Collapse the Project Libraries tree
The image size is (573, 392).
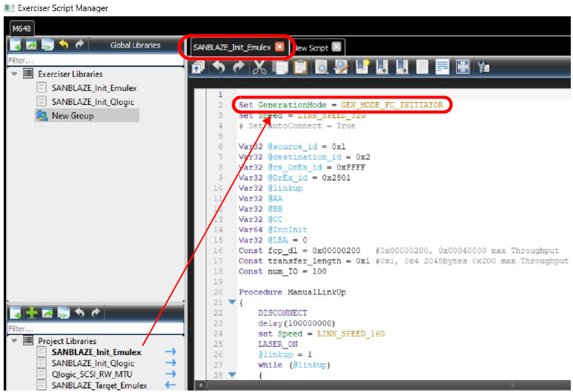14,341
